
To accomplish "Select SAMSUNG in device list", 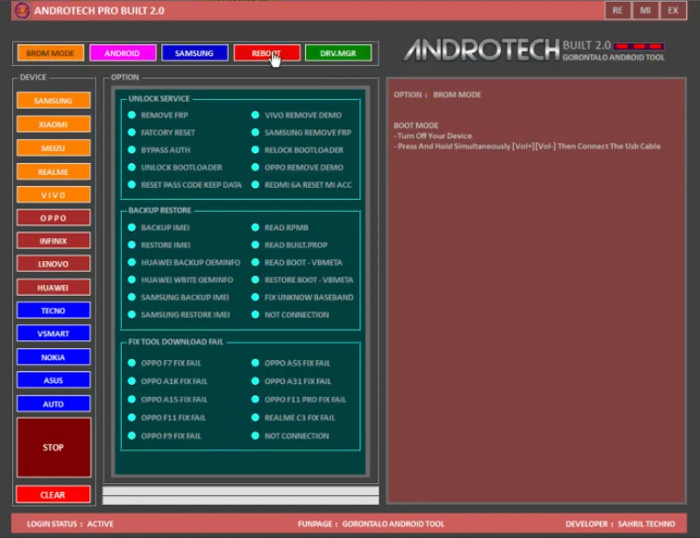I will 53,100.
